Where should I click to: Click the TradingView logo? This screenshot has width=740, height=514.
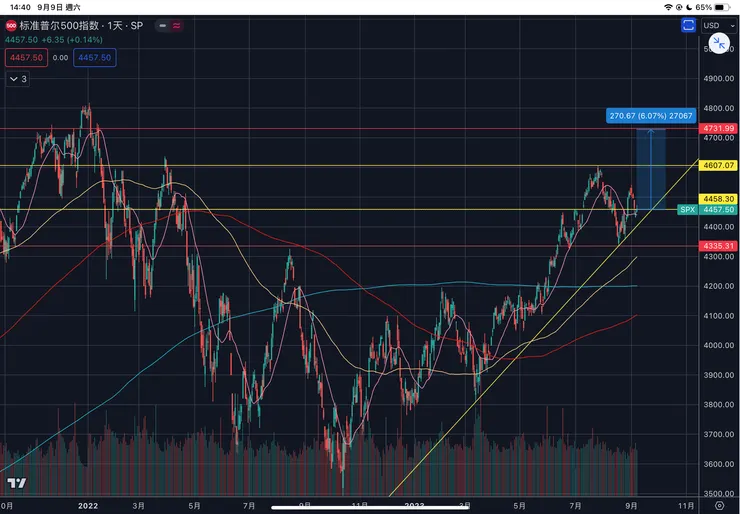17,483
